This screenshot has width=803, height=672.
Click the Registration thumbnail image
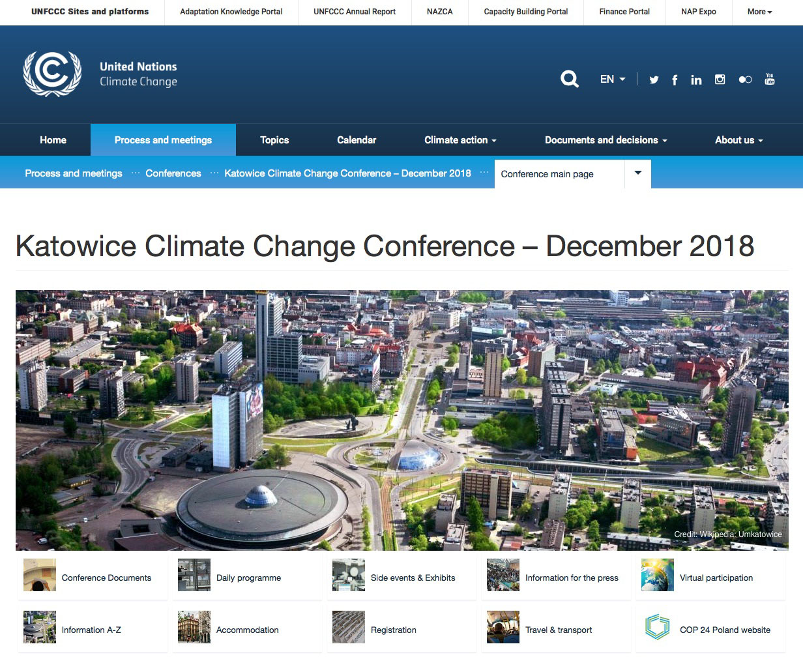[349, 627]
